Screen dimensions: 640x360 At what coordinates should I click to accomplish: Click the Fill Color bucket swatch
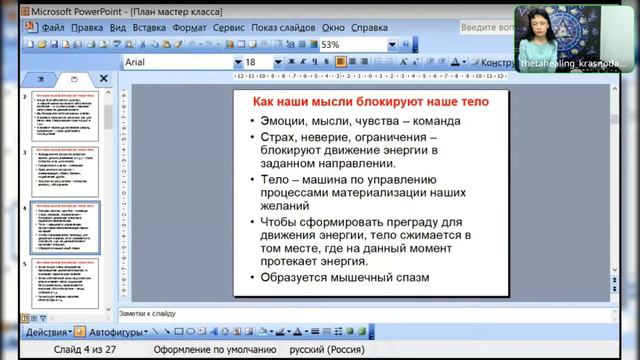coord(263,331)
